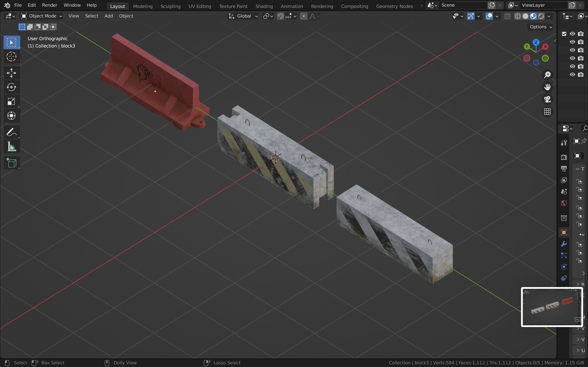This screenshot has width=588, height=367.
Task: Select the Move tool
Action: (11, 73)
